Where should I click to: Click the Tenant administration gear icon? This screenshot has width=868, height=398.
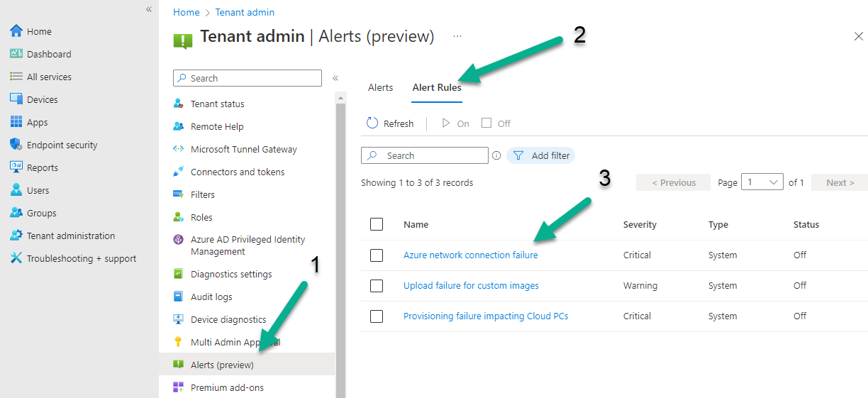click(x=16, y=236)
